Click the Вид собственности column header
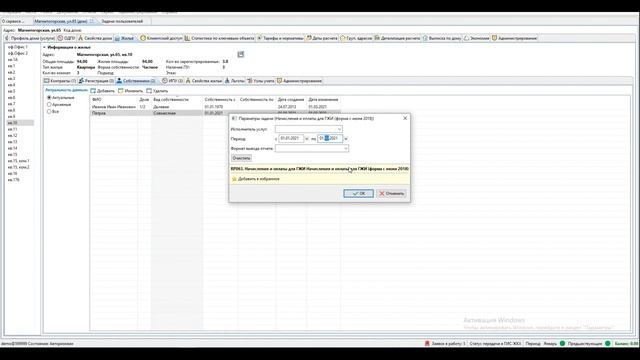The image size is (640, 360). (x=177, y=100)
